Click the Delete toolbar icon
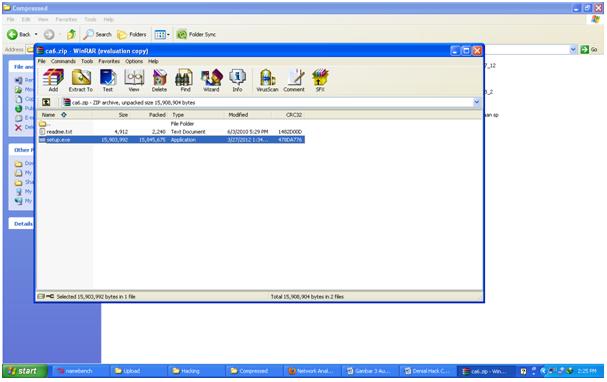607x382 pixels. coord(159,81)
